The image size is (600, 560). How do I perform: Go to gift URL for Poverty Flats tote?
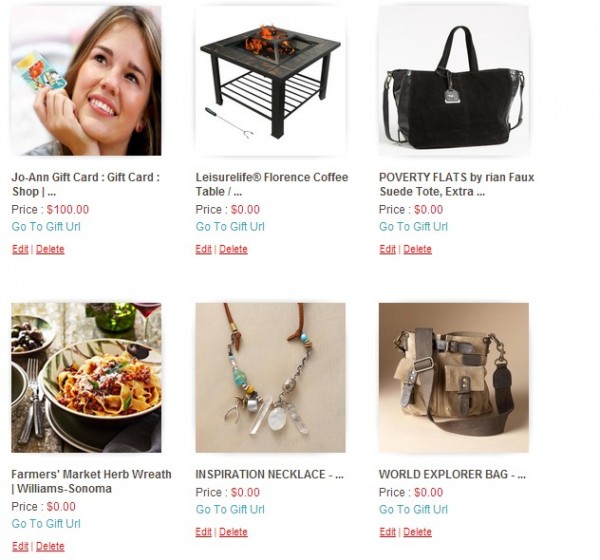413,227
